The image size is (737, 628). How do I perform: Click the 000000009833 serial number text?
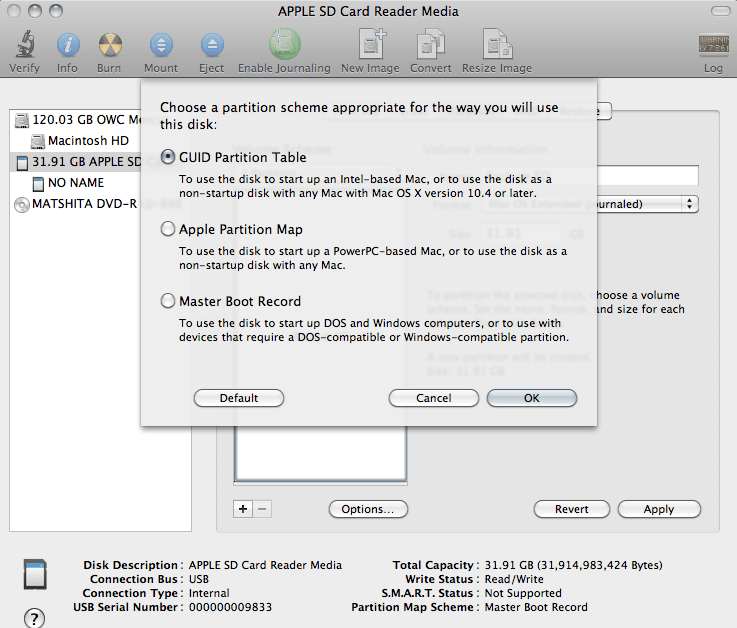point(230,607)
